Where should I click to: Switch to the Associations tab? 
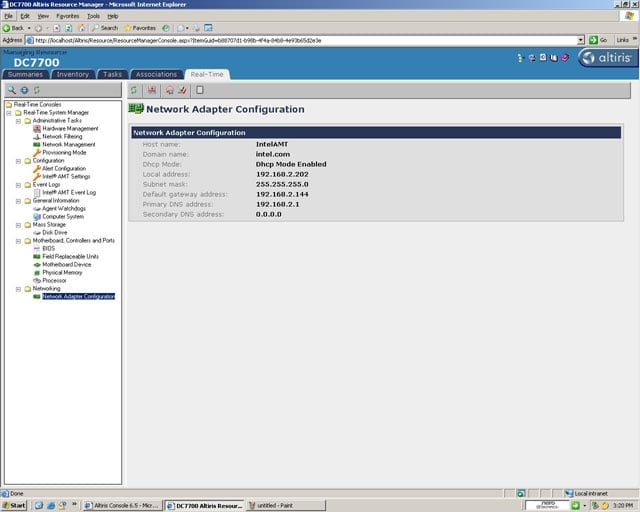tap(156, 74)
